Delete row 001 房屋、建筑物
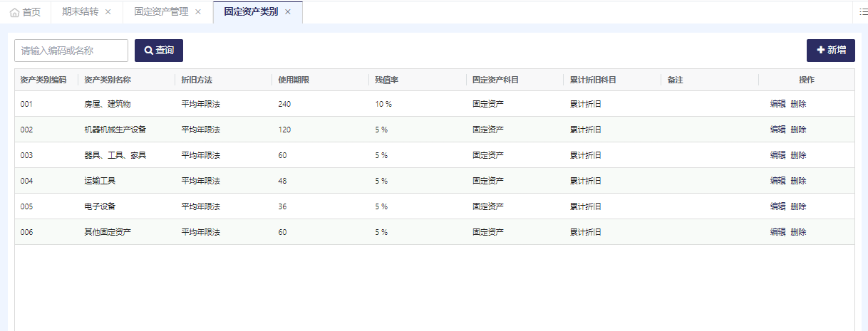The height and width of the screenshot is (331, 868). 798,104
